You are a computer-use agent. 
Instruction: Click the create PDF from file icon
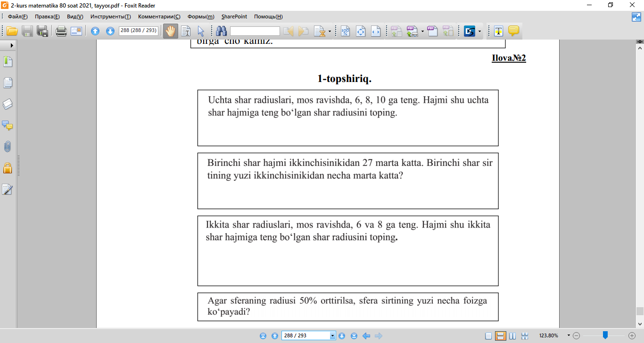(x=396, y=32)
